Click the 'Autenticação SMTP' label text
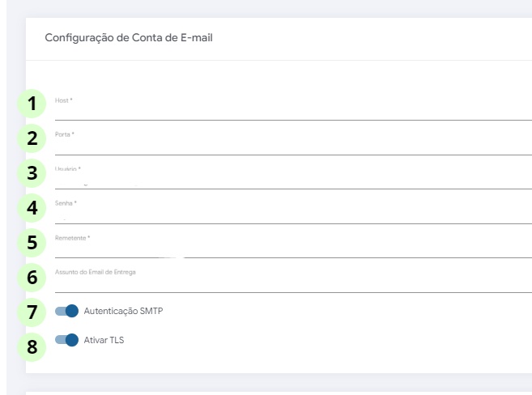The width and height of the screenshot is (532, 395). point(123,311)
